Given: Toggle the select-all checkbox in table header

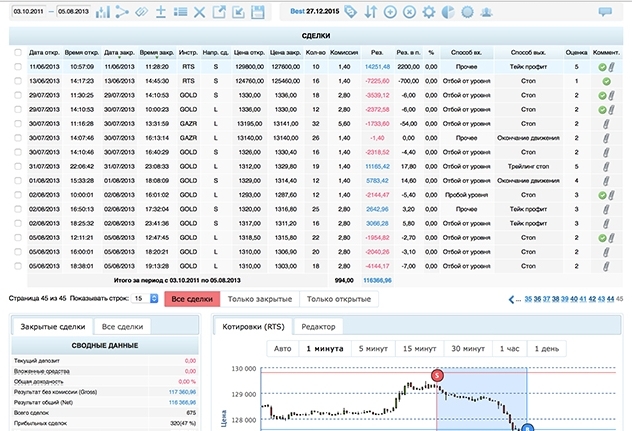Looking at the screenshot, I should 18,51.
